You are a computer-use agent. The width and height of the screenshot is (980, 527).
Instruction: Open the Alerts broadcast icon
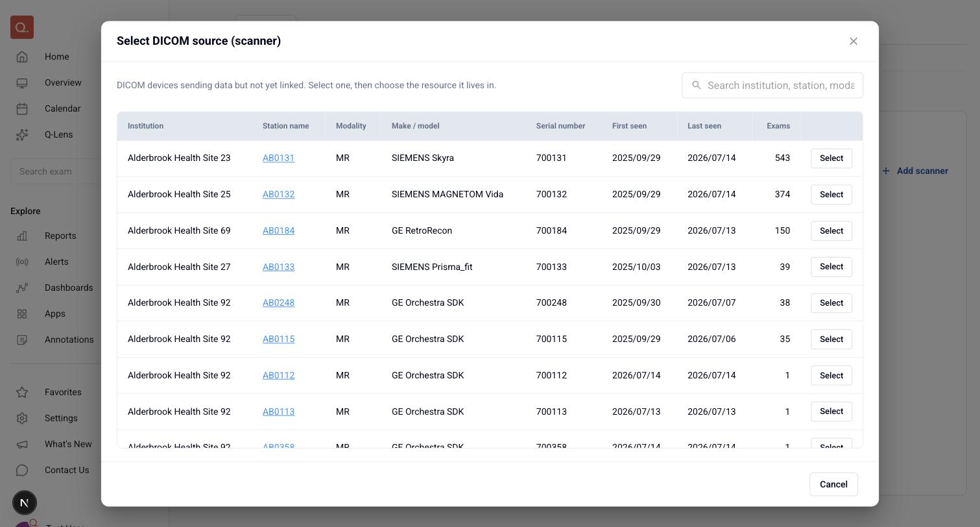click(x=22, y=262)
